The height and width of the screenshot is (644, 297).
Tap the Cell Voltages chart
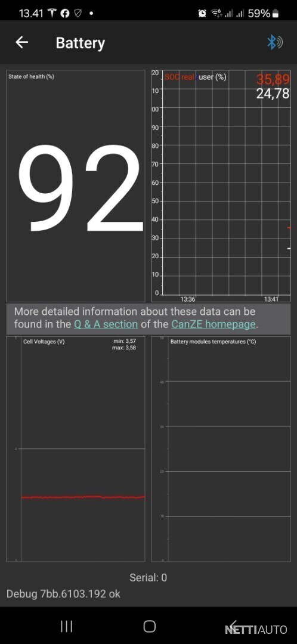76,448
